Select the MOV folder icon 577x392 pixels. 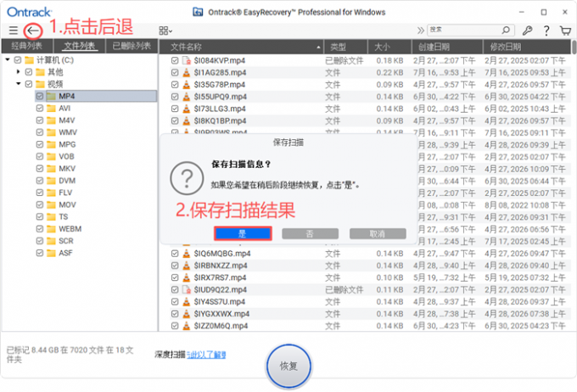click(51, 204)
